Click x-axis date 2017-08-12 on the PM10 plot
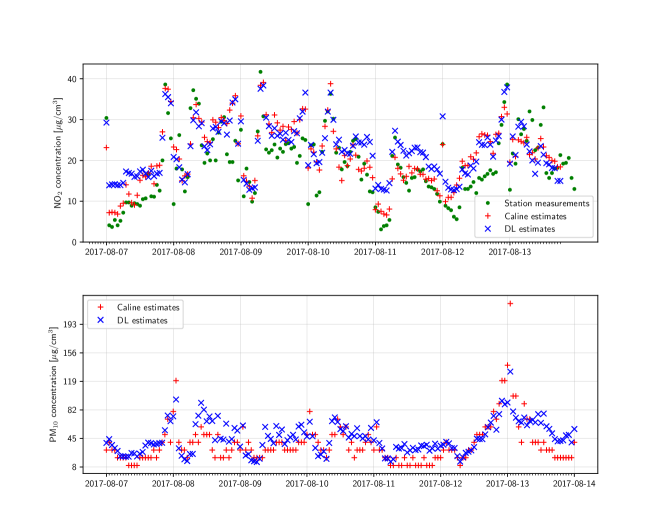The width and height of the screenshot is (664, 532). coord(440,484)
